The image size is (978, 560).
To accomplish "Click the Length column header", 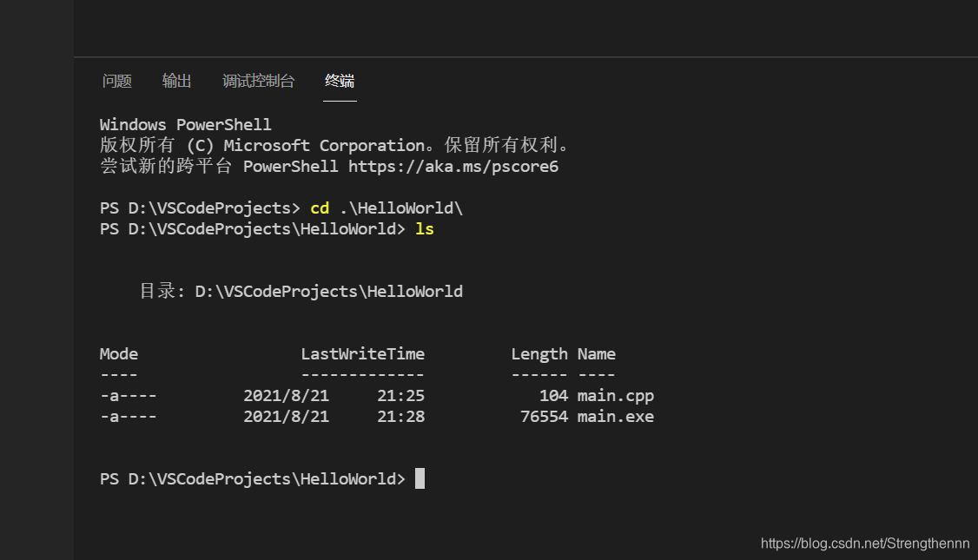I will tap(539, 354).
